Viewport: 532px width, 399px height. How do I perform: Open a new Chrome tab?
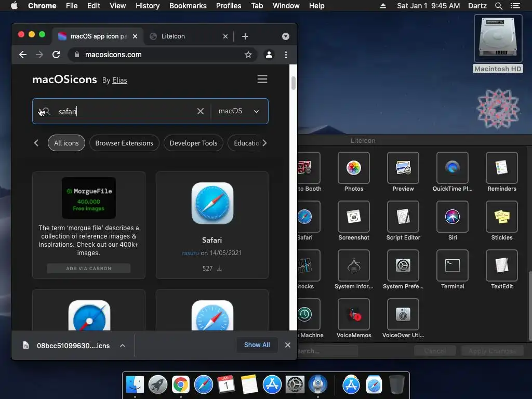245,36
